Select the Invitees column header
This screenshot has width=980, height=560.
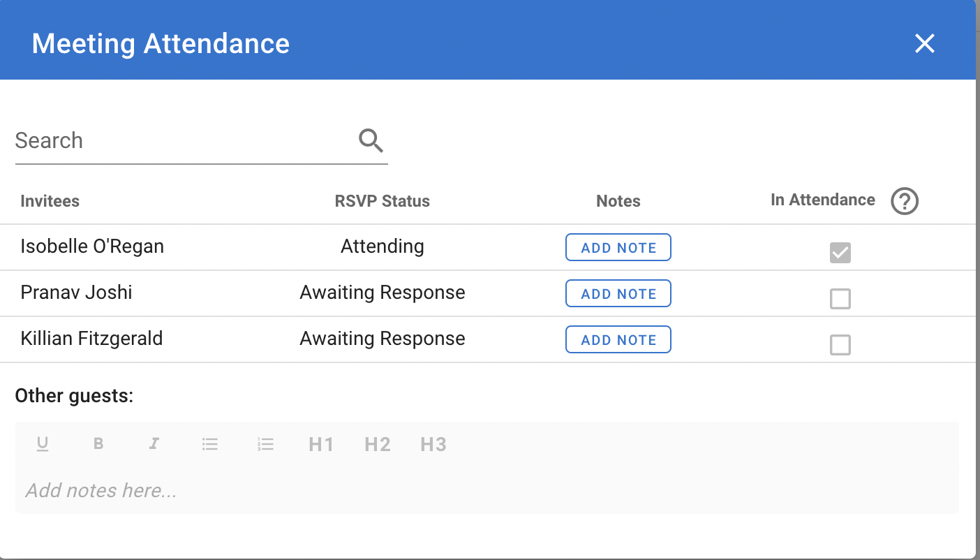(50, 201)
